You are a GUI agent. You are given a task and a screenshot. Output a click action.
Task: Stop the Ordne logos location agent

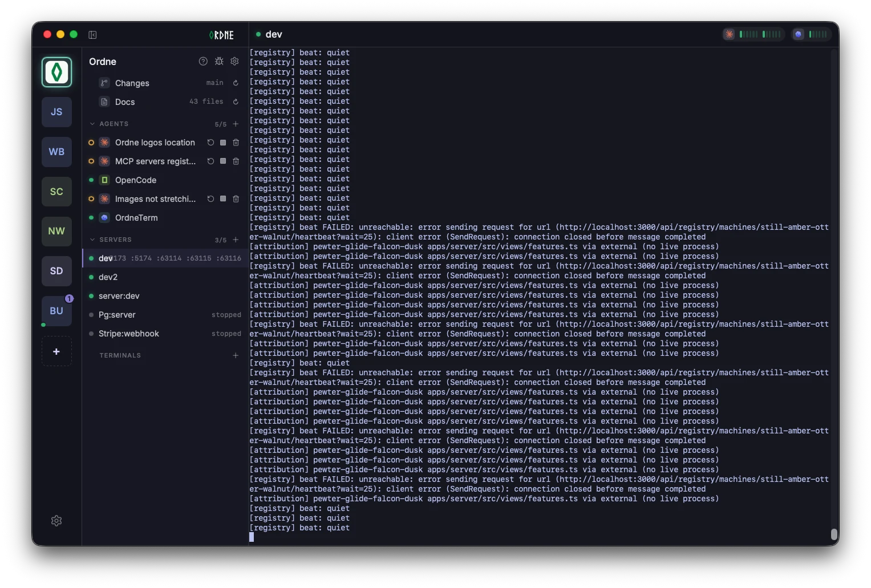pos(223,143)
